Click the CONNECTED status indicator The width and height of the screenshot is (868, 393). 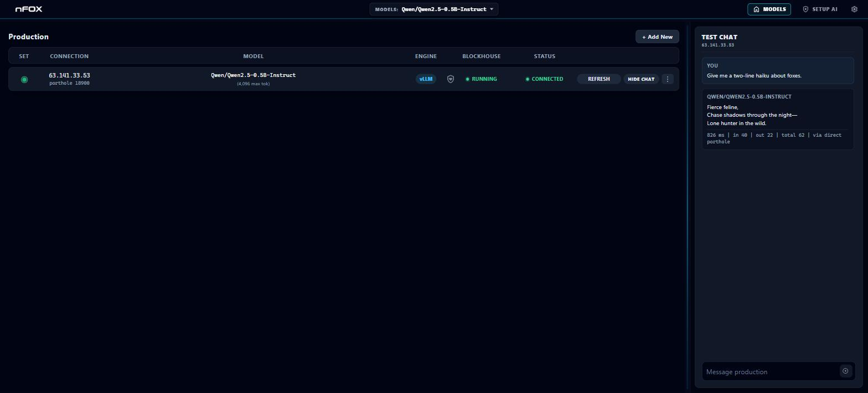pos(544,79)
